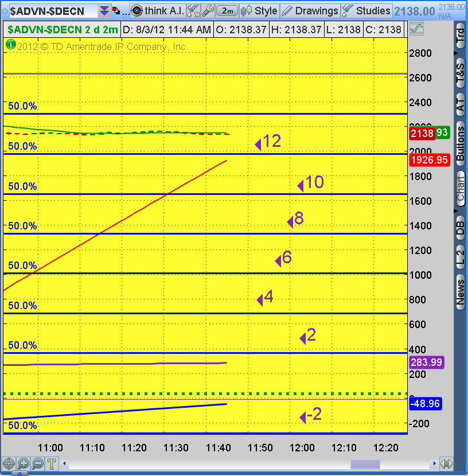Open the Style menu

259,11
